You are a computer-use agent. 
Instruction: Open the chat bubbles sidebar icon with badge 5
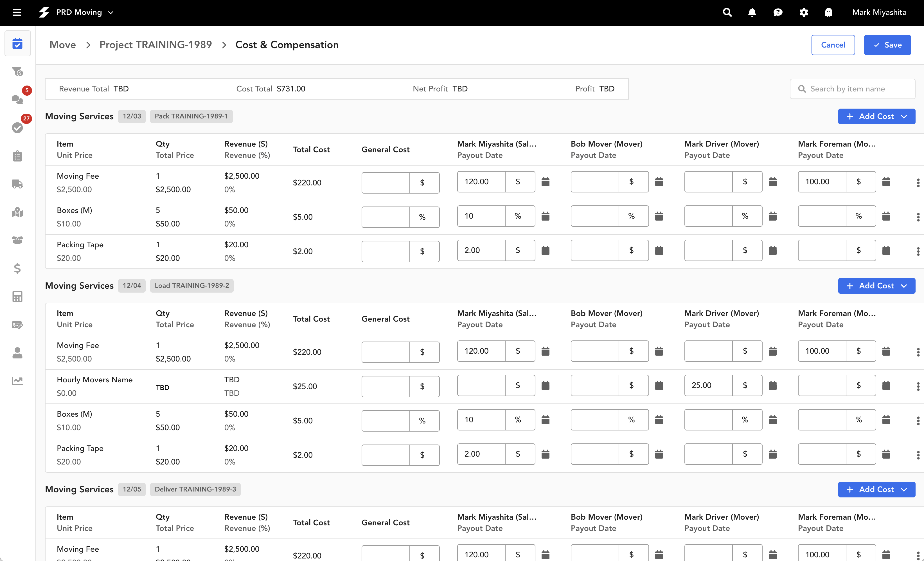pyautogui.click(x=17, y=99)
